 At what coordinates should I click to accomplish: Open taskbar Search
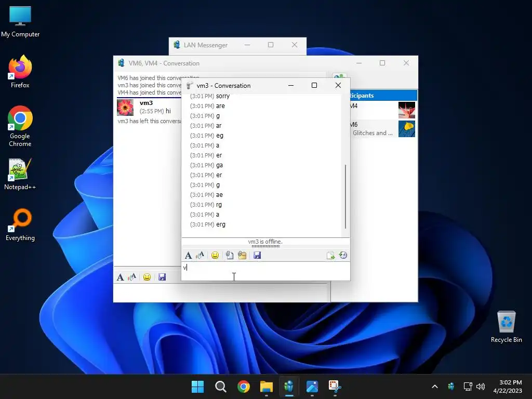point(220,387)
